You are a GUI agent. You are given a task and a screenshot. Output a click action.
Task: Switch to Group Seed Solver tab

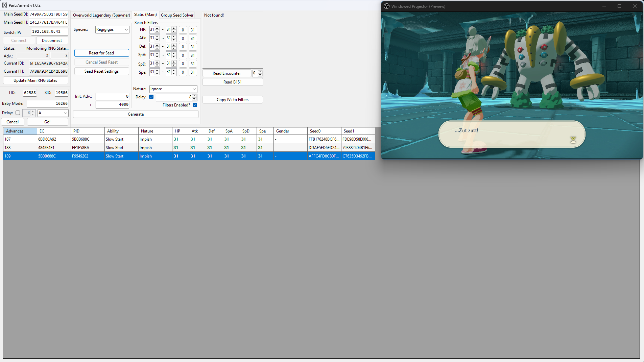click(177, 15)
